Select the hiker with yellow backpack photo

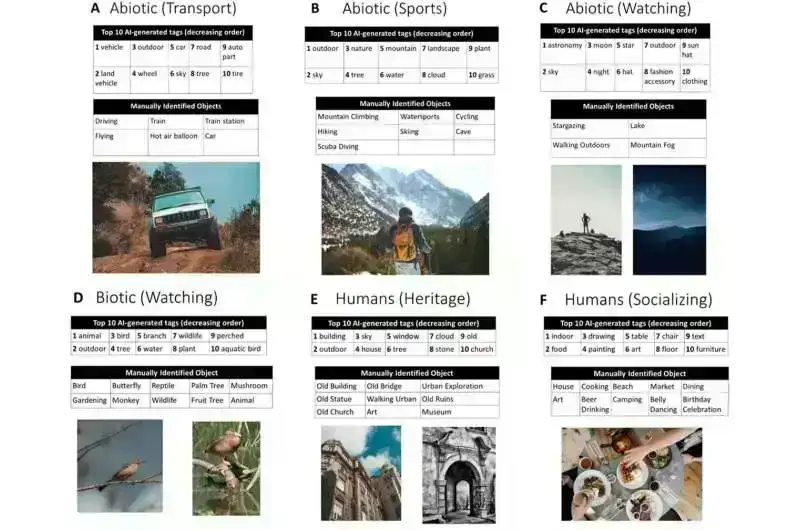coord(405,219)
